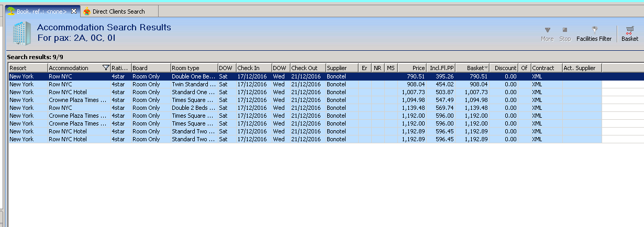Select the Double One Be... room type row

tap(194, 76)
